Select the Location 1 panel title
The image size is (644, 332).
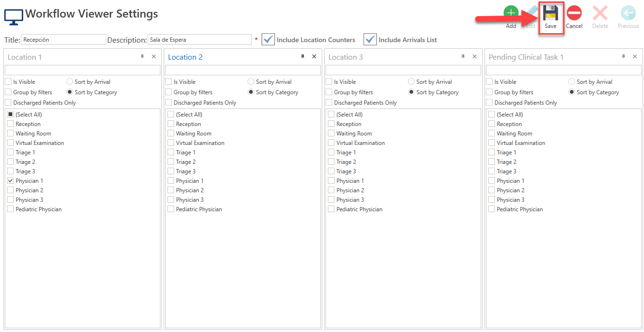click(25, 57)
